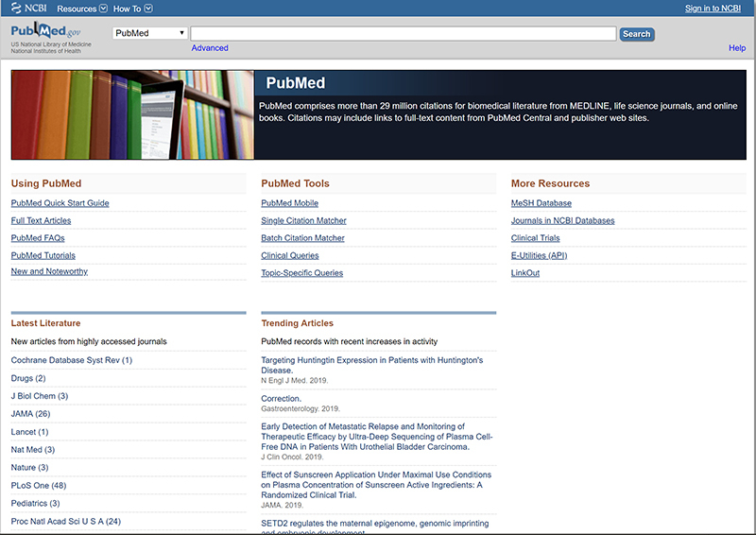
Task: Expand the Resources dropdown menu
Action: [82, 9]
